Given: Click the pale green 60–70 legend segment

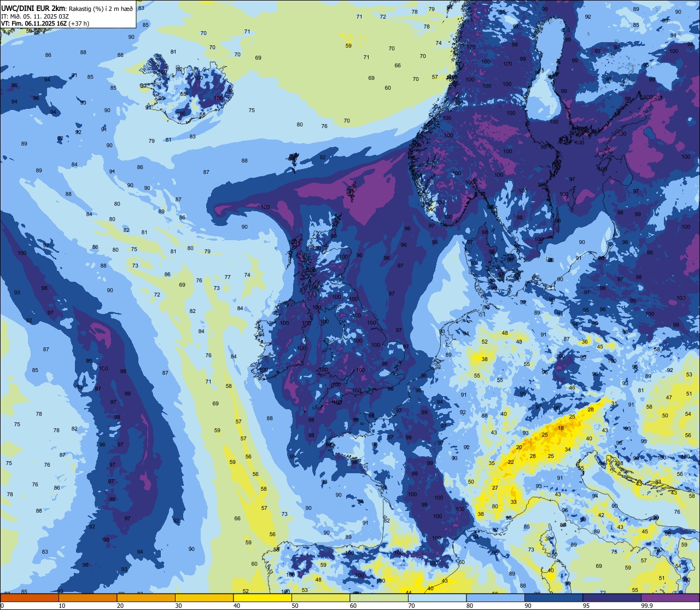Looking at the screenshot, I should pyautogui.click(x=379, y=597).
